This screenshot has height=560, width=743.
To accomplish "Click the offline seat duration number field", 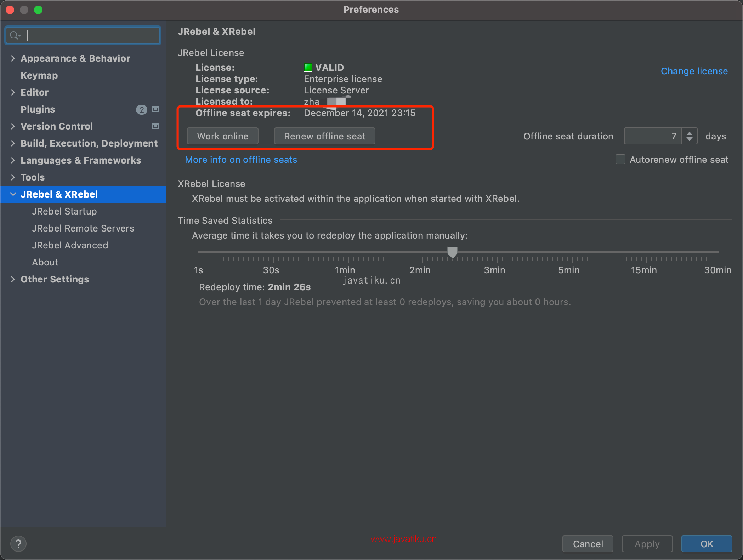I will coord(653,136).
